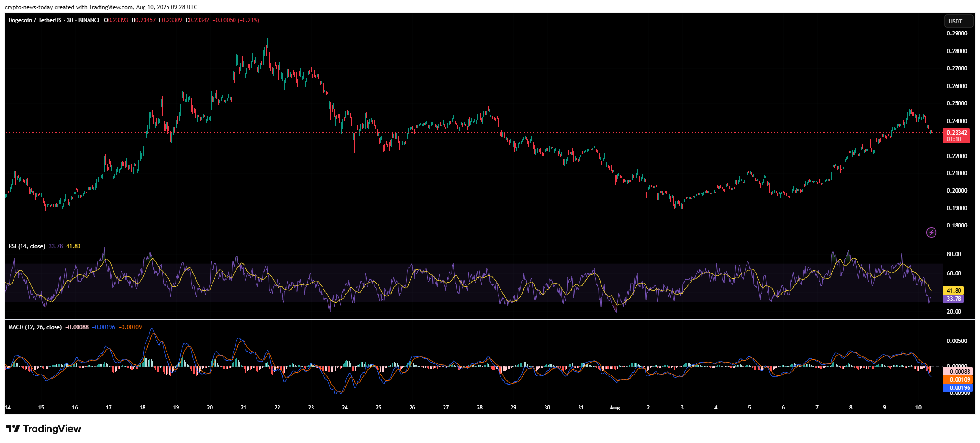Click the purple 33.78 RSI axis label

click(x=954, y=299)
